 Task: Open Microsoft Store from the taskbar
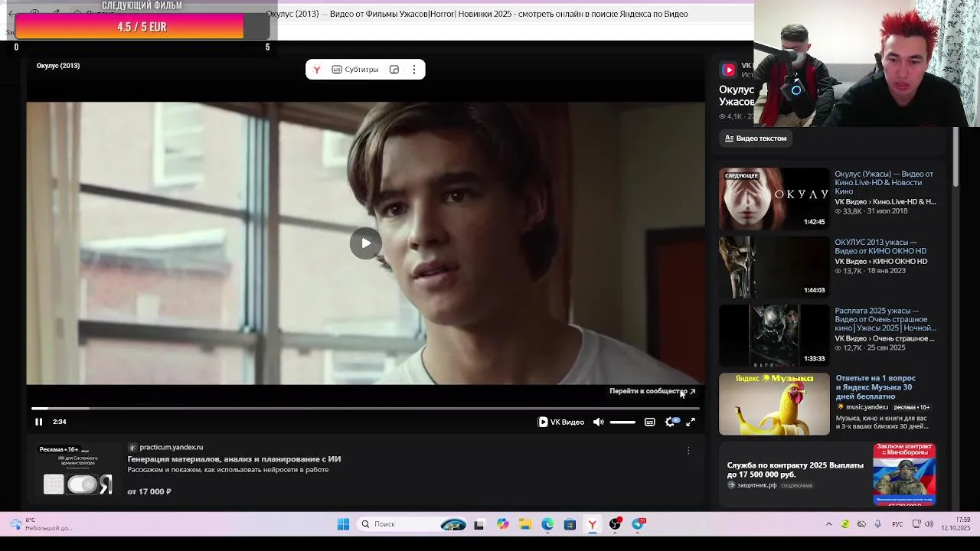coord(570,524)
